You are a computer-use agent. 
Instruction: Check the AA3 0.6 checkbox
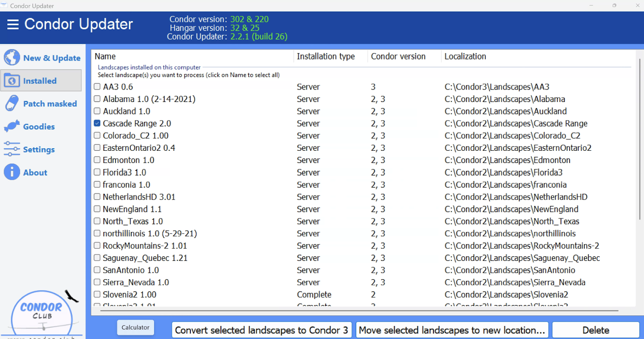click(97, 87)
